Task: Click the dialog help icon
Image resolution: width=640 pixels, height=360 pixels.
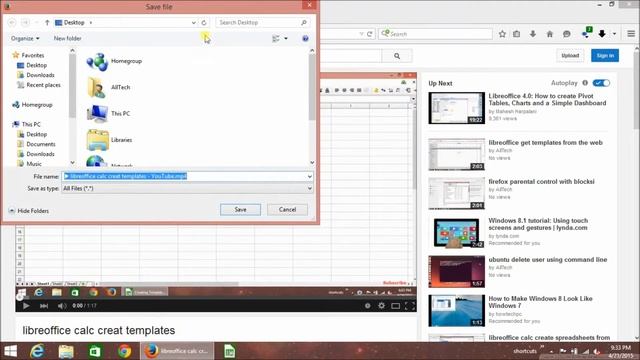Action: click(305, 38)
